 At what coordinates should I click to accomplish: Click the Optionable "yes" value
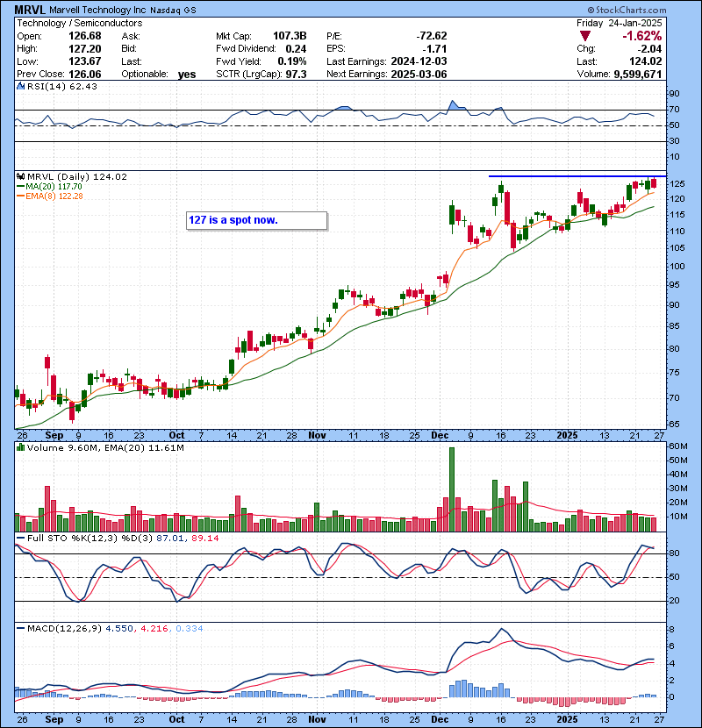tap(187, 75)
